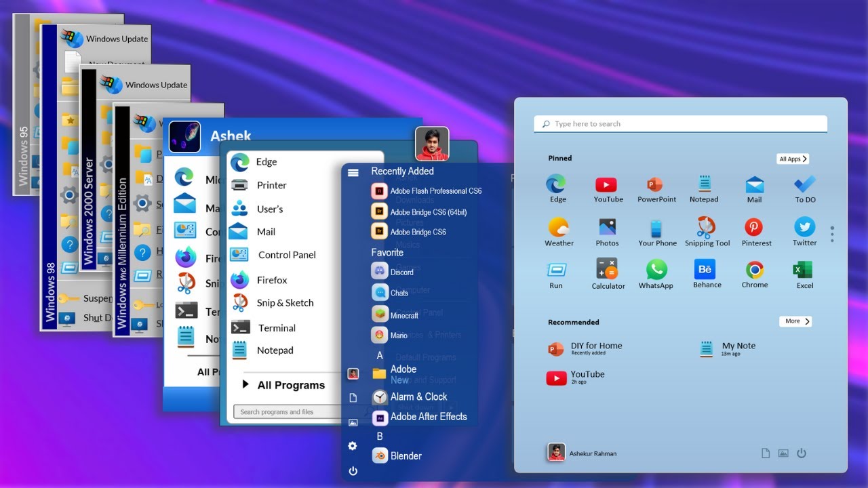Open Edge in the Windows 7 menu
This screenshot has height=488, width=868.
click(254, 162)
